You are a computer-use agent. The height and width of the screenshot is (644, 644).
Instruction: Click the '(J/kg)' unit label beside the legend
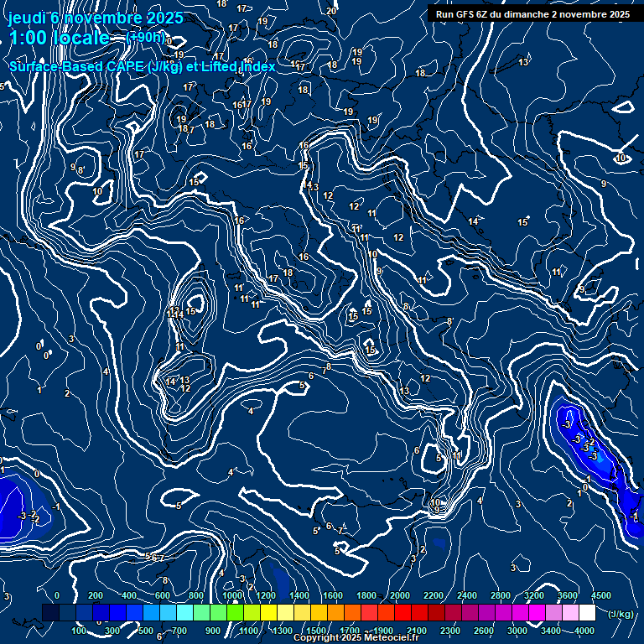(621, 614)
